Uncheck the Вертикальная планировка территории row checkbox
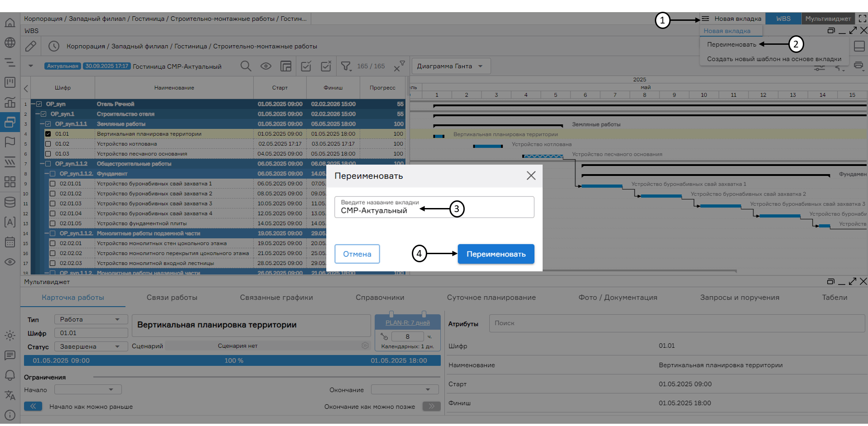 (47, 133)
